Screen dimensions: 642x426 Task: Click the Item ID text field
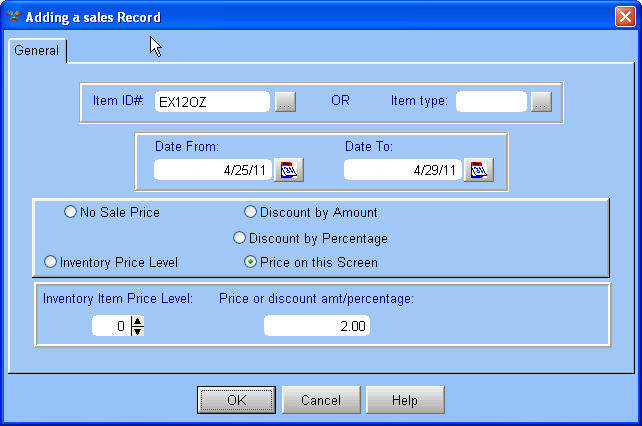(x=211, y=102)
